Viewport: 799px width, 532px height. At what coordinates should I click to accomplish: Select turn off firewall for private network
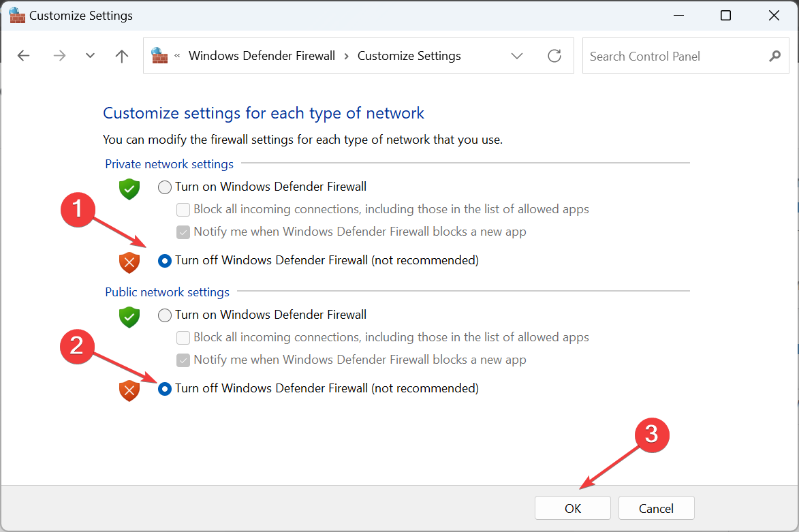coord(165,261)
